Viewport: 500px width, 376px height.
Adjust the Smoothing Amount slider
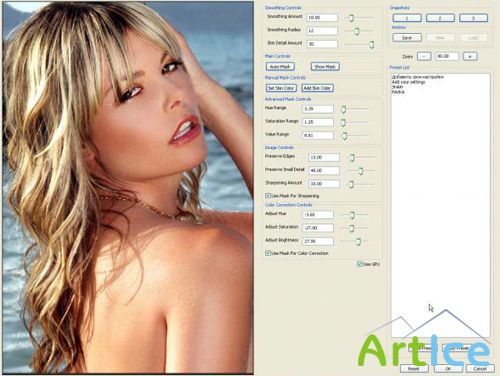tap(351, 18)
